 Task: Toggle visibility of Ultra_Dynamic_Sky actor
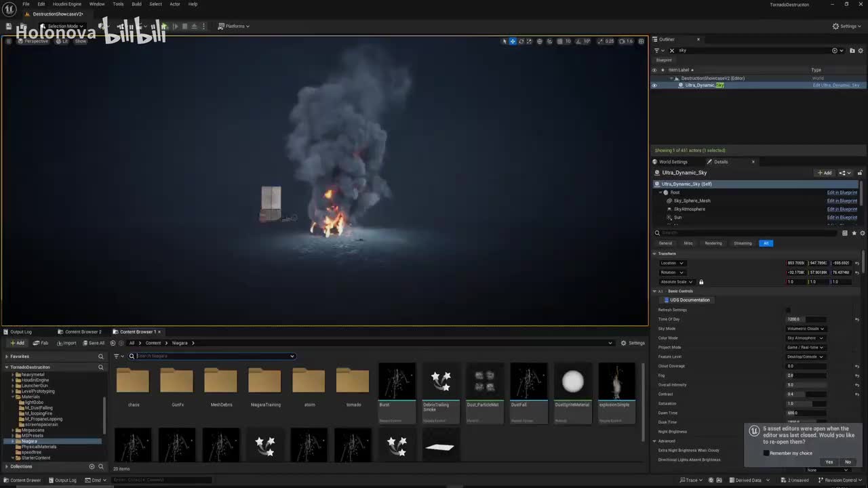click(654, 85)
